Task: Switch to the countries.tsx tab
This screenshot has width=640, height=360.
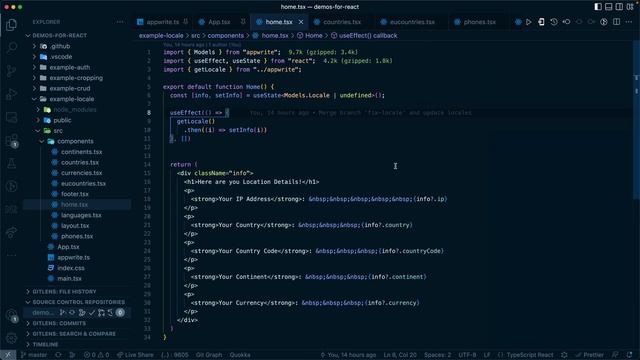Action: click(x=342, y=22)
